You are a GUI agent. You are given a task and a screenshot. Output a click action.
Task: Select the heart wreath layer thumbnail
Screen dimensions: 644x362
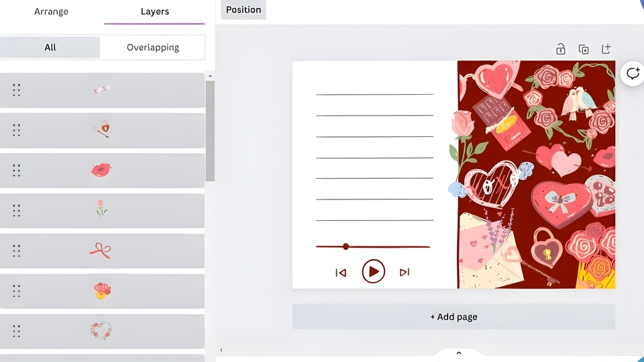(x=101, y=330)
